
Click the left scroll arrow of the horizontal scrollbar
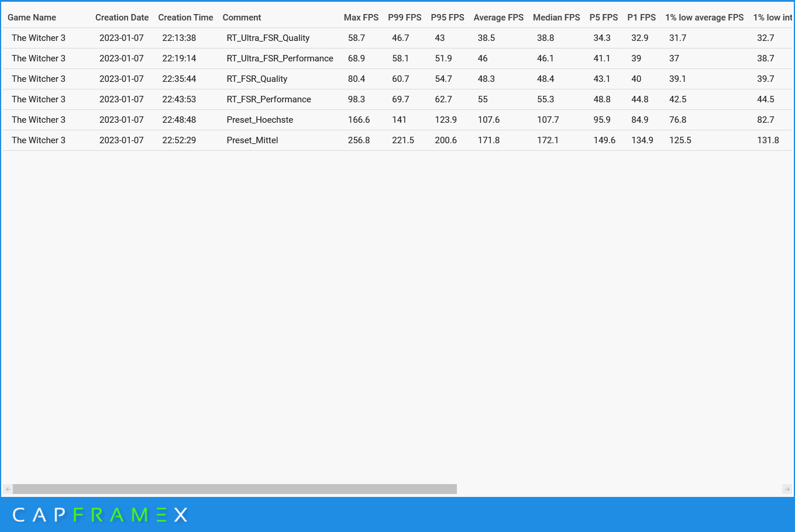8,489
